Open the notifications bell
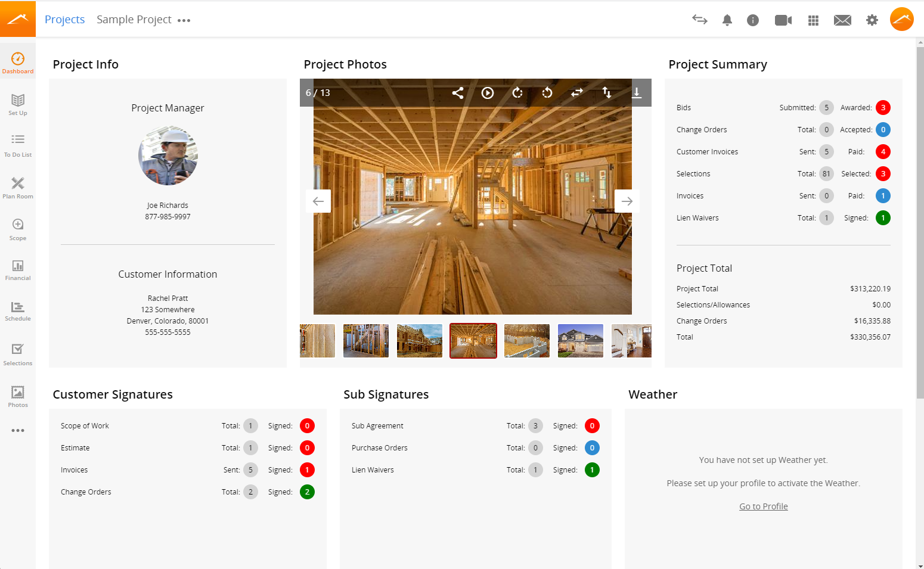The image size is (924, 569). coord(727,20)
